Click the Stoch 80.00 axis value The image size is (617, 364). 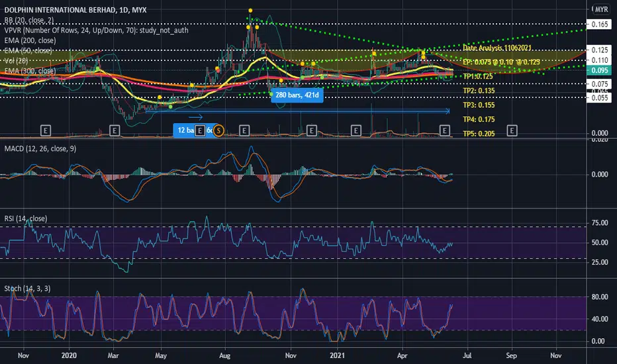600,297
